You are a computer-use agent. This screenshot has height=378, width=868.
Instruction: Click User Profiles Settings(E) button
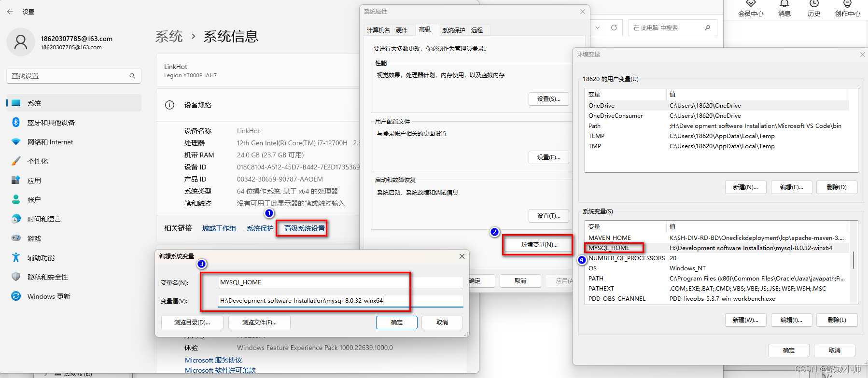[x=549, y=157]
